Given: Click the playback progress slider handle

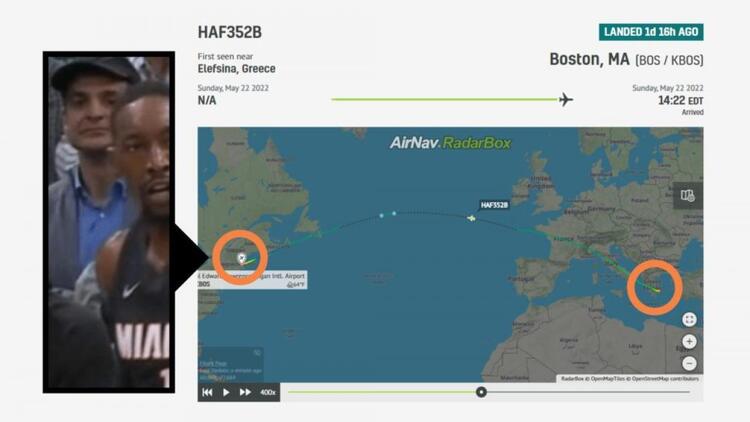Looking at the screenshot, I should click(x=481, y=392).
